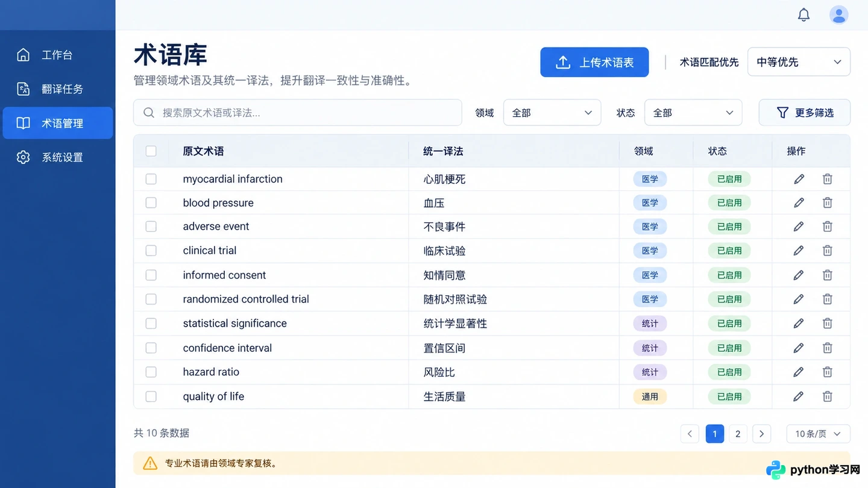Open the notifications bell
This screenshot has width=868, height=488.
(804, 15)
